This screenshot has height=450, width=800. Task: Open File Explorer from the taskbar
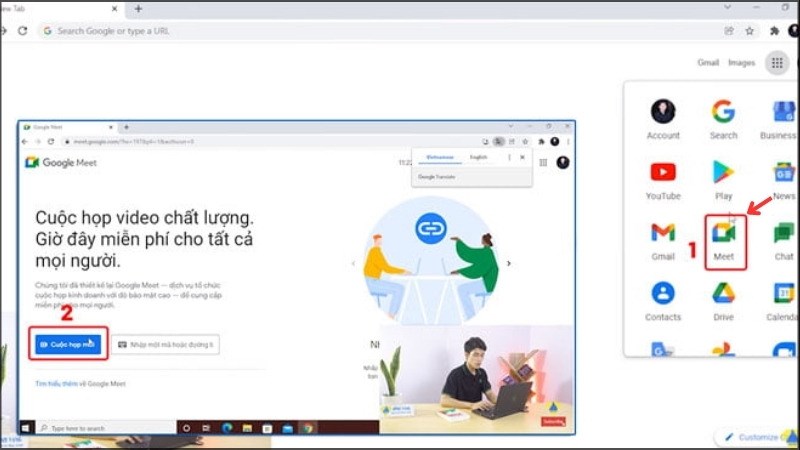click(247, 428)
